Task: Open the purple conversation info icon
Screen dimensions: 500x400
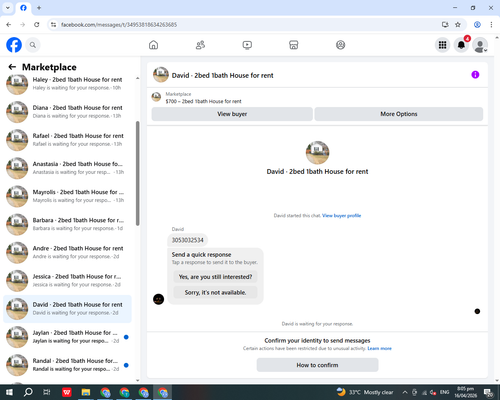Action: 475,75
